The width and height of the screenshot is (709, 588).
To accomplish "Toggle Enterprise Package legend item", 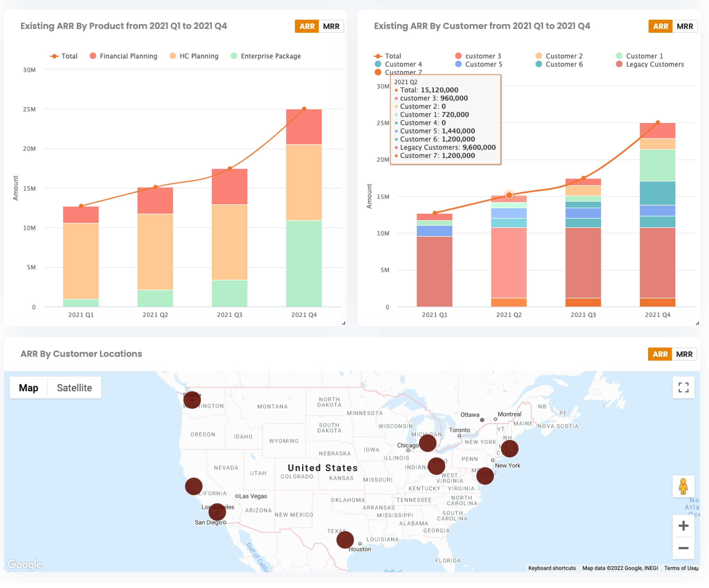I will point(266,56).
